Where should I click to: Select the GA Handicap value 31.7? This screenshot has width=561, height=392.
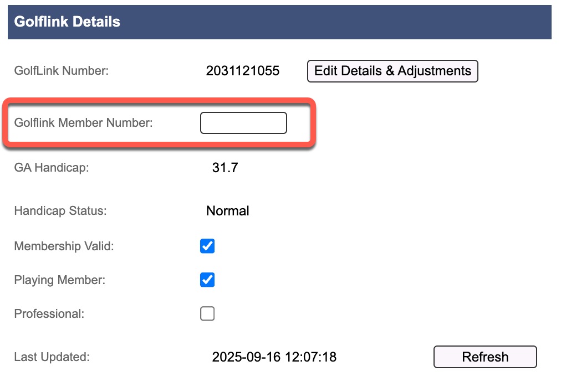225,168
